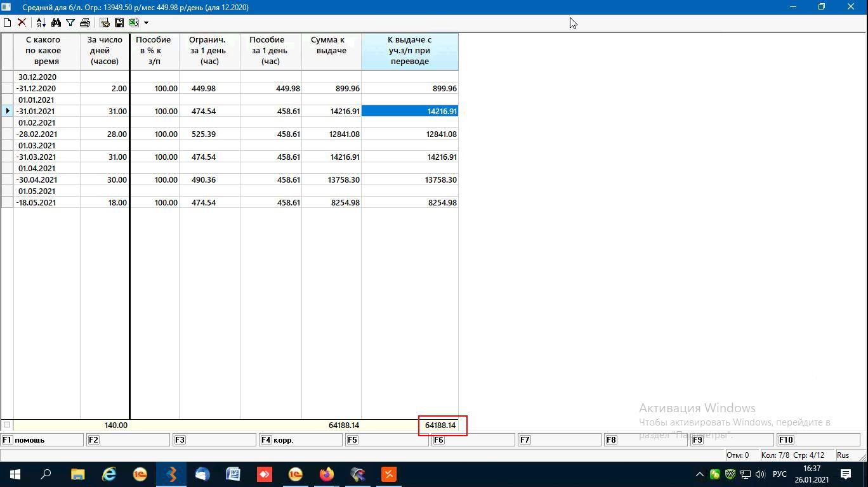Select the 8254.98 cell in Сумма к выдаче
Viewport: 868px width, 487px height.
[x=331, y=202]
